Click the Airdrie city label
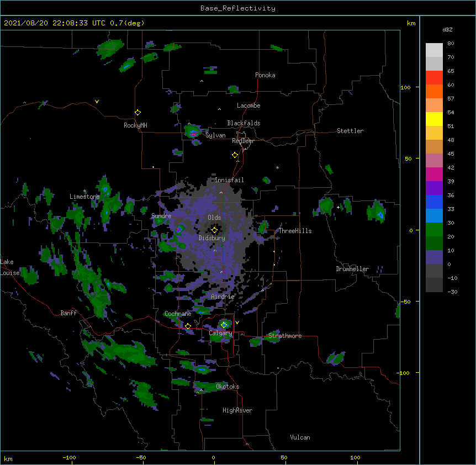 tap(223, 297)
